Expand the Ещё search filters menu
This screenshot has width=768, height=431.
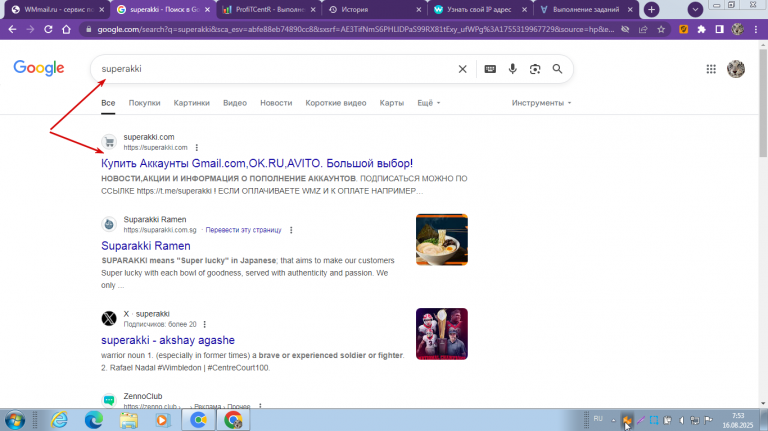pos(429,103)
